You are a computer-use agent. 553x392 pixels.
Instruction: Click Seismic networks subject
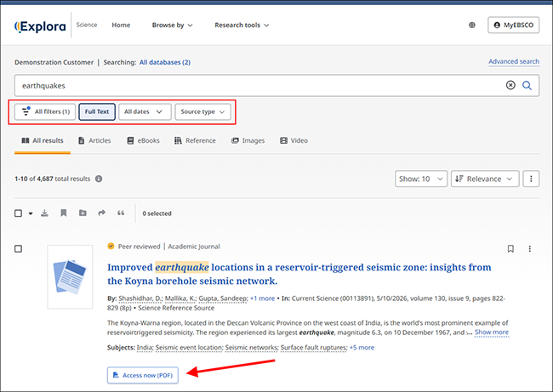252,348
